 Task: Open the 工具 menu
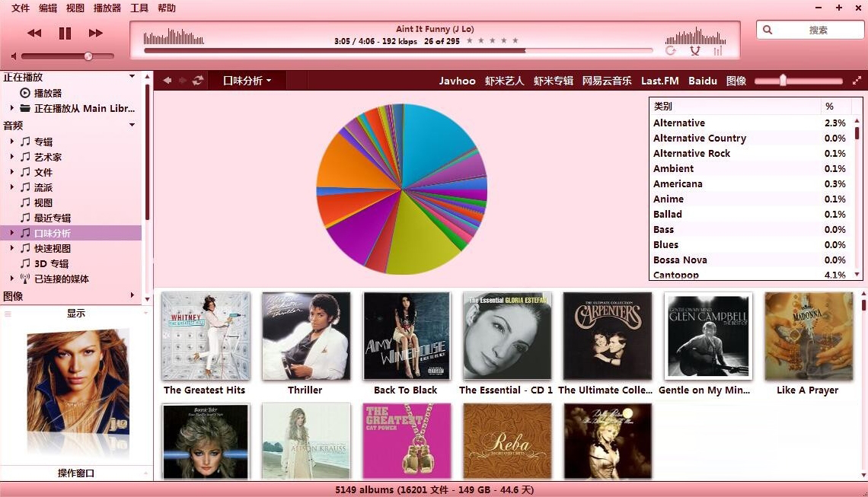[x=139, y=8]
